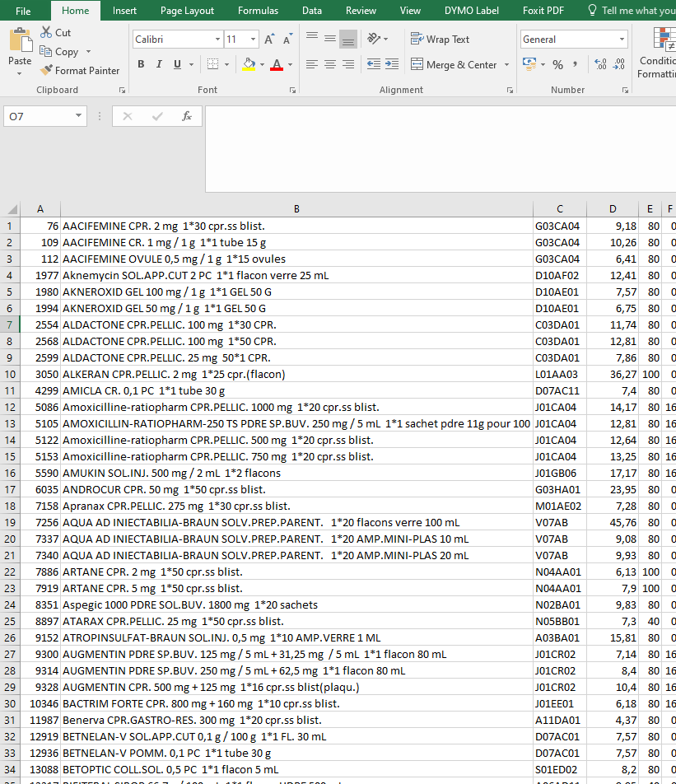Toggle Italic formatting
The image size is (676, 784).
coord(159,64)
